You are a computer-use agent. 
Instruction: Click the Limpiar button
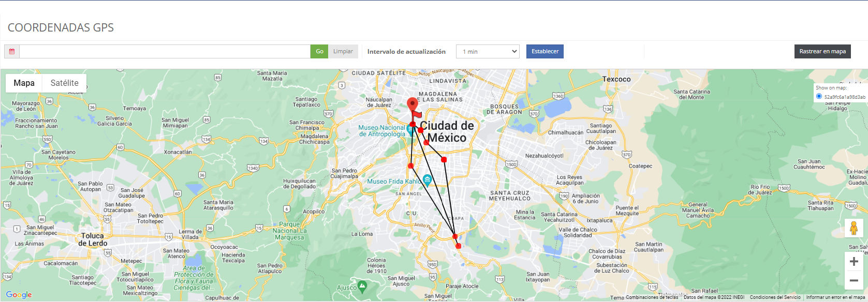pyautogui.click(x=343, y=52)
